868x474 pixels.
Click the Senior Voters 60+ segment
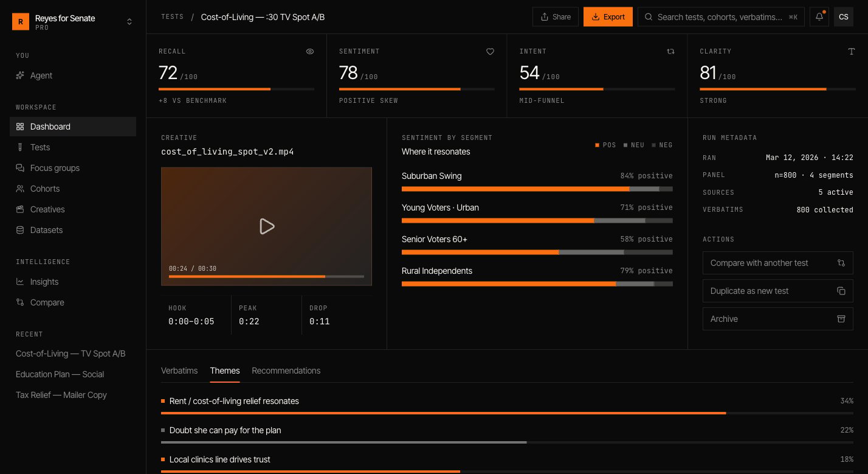pyautogui.click(x=537, y=245)
